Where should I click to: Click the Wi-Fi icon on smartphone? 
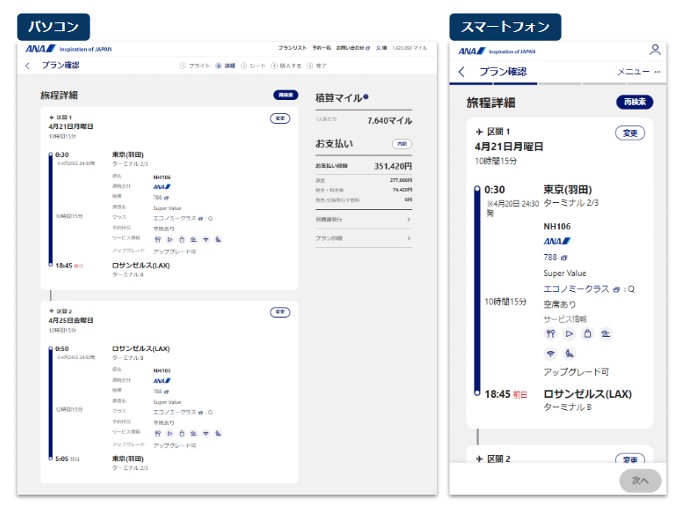click(551, 353)
